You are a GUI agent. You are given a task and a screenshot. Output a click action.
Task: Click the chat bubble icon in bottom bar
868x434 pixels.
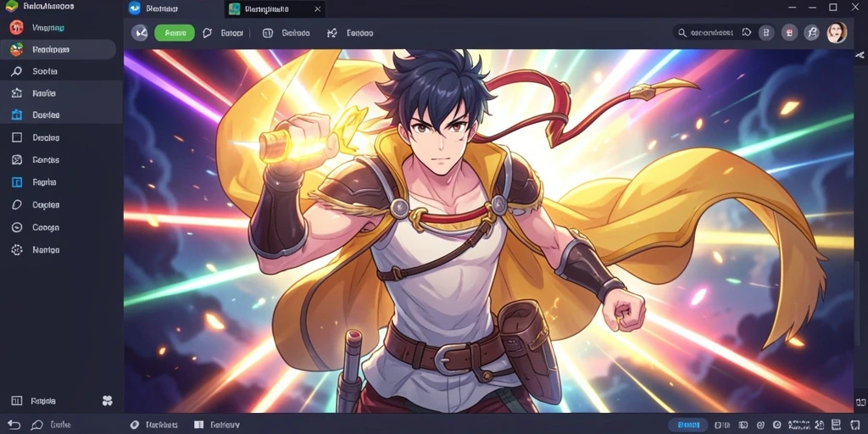pyautogui.click(x=37, y=425)
